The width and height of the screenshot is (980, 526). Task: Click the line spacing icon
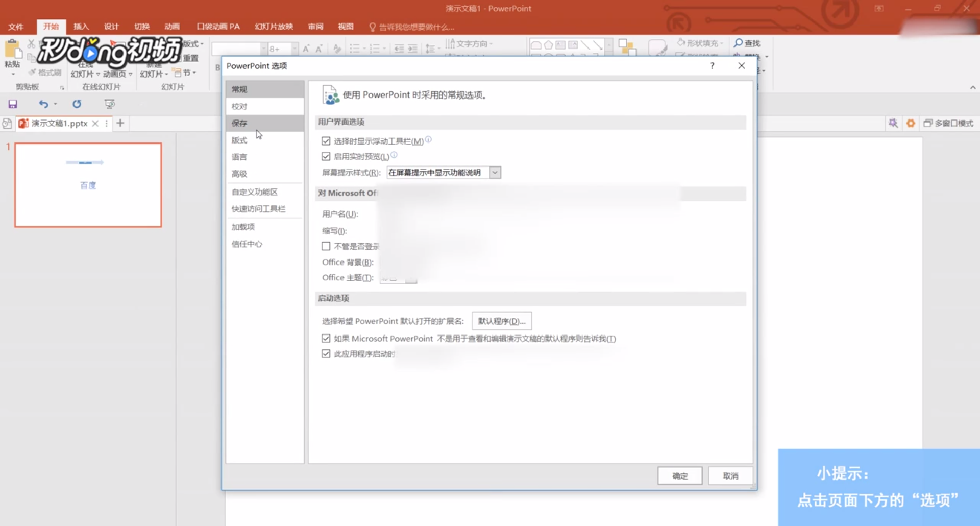click(430, 49)
